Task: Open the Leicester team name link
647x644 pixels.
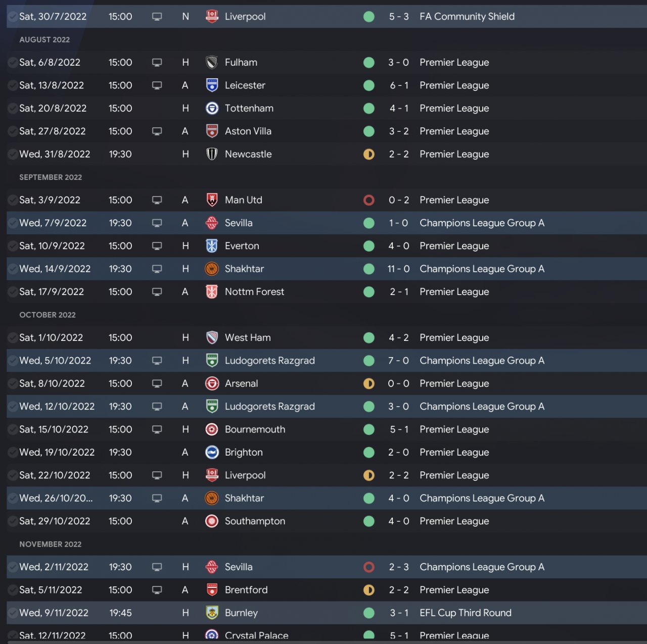Action: point(245,85)
